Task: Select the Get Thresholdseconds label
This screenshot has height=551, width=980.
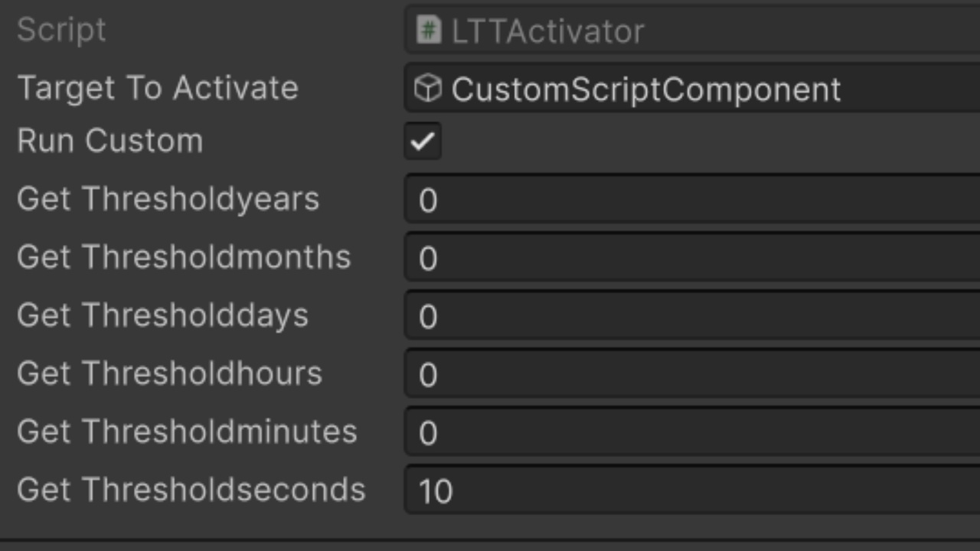Action: 191,490
